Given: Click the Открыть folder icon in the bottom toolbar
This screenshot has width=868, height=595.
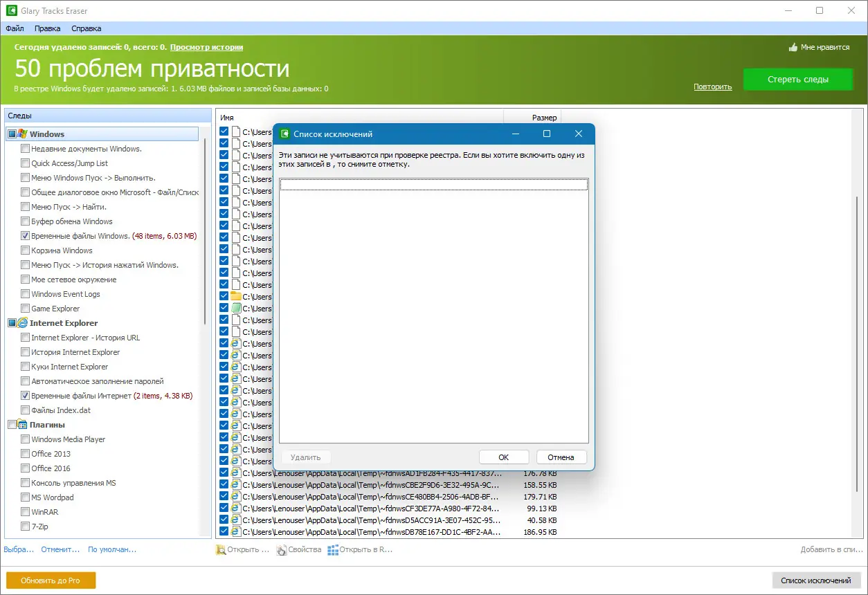Looking at the screenshot, I should tap(221, 550).
